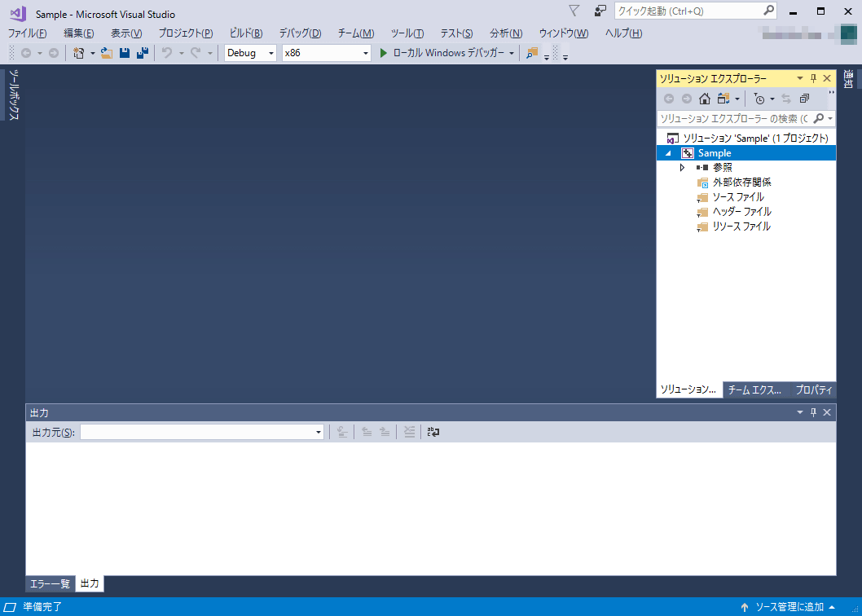Click Solution Explorer back navigation icon
862x616 pixels.
pos(669,99)
